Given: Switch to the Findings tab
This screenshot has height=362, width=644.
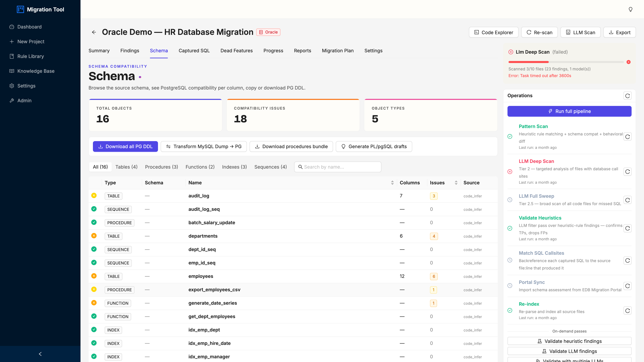Looking at the screenshot, I should [x=130, y=51].
